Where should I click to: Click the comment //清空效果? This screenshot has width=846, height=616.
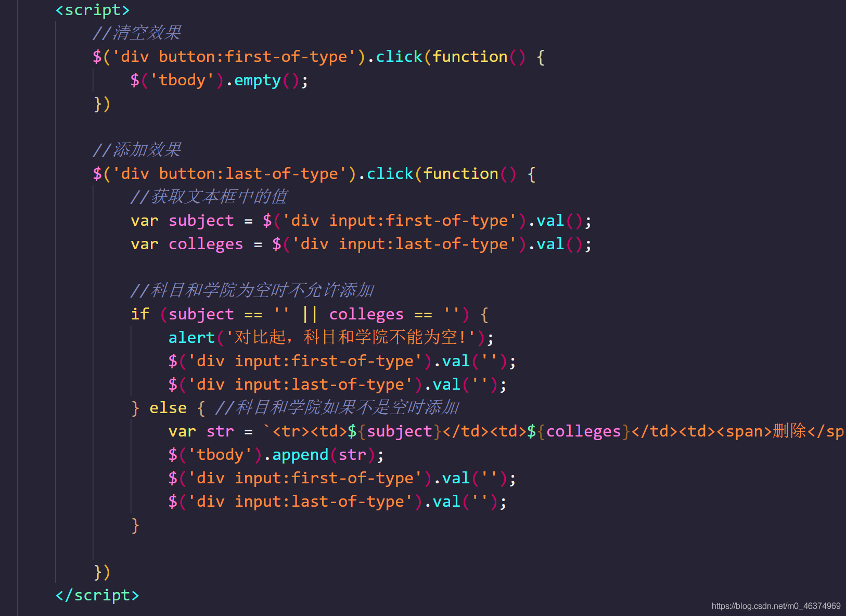(137, 33)
